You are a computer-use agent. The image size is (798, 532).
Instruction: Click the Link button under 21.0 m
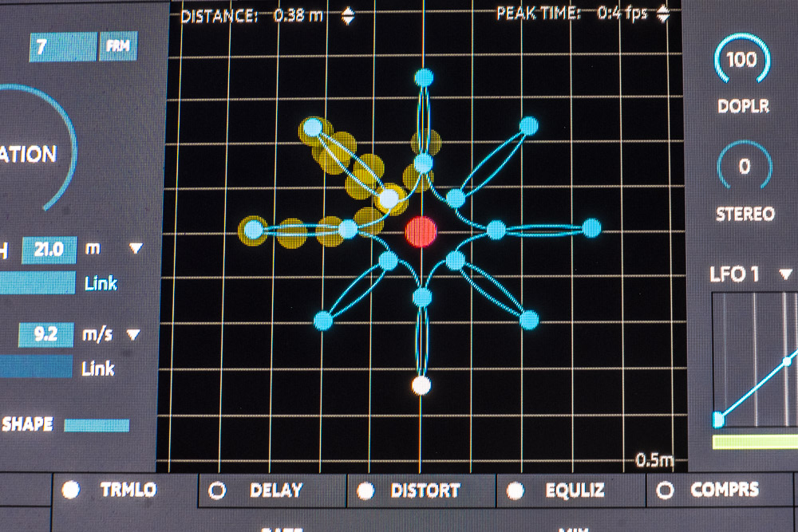101,283
